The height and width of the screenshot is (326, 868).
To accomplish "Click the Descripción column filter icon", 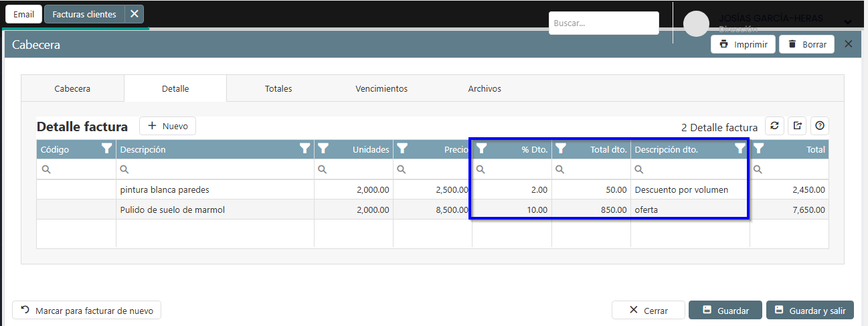I will click(x=305, y=149).
